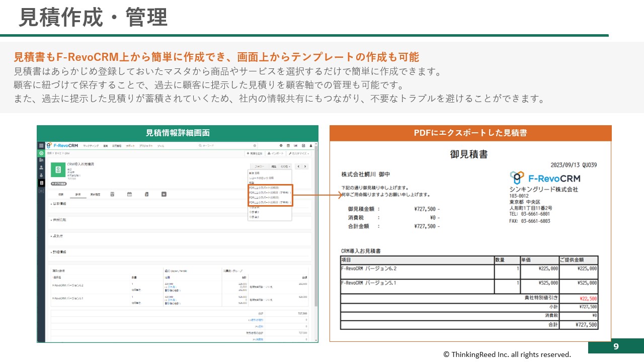Open the calendar icon tab in record
The image size is (644, 362).
click(129, 194)
